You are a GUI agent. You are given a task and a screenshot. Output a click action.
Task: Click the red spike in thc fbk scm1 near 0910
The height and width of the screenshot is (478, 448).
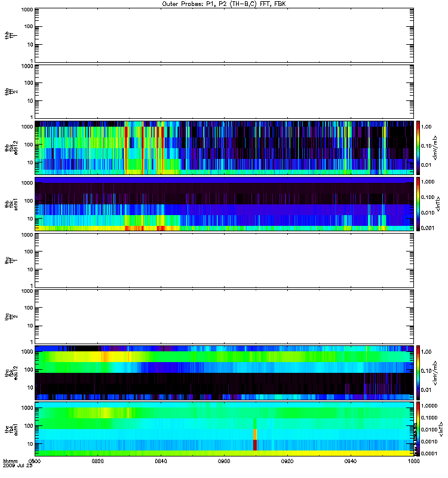tap(255, 445)
